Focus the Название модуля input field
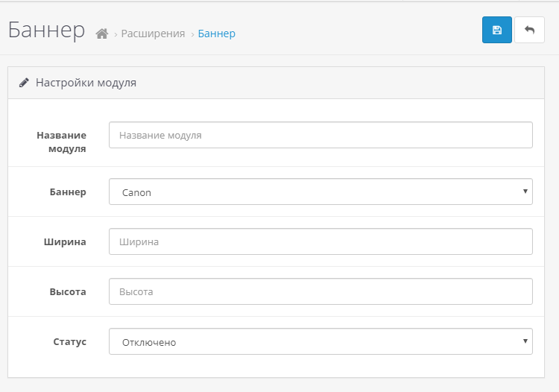The image size is (559, 392). (320, 135)
